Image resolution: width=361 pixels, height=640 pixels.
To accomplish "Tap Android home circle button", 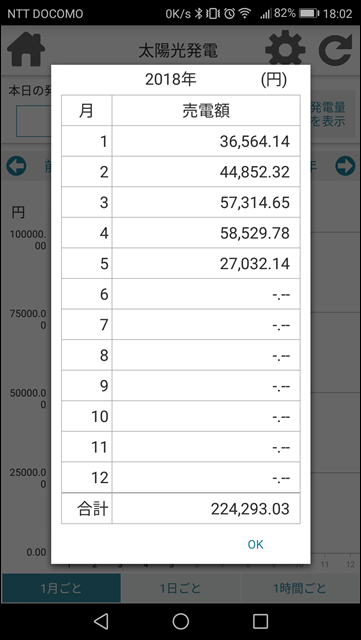I will pos(180,621).
